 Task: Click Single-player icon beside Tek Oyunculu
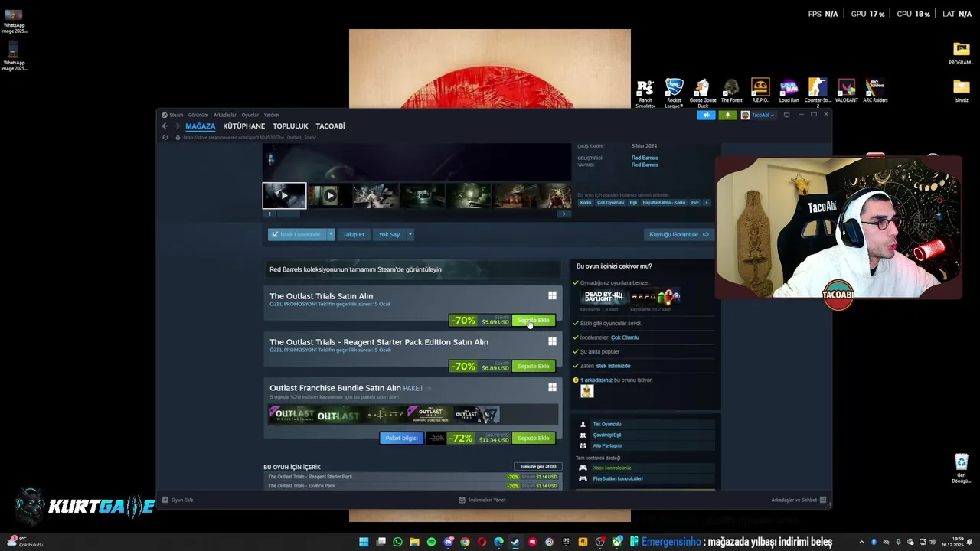point(583,424)
